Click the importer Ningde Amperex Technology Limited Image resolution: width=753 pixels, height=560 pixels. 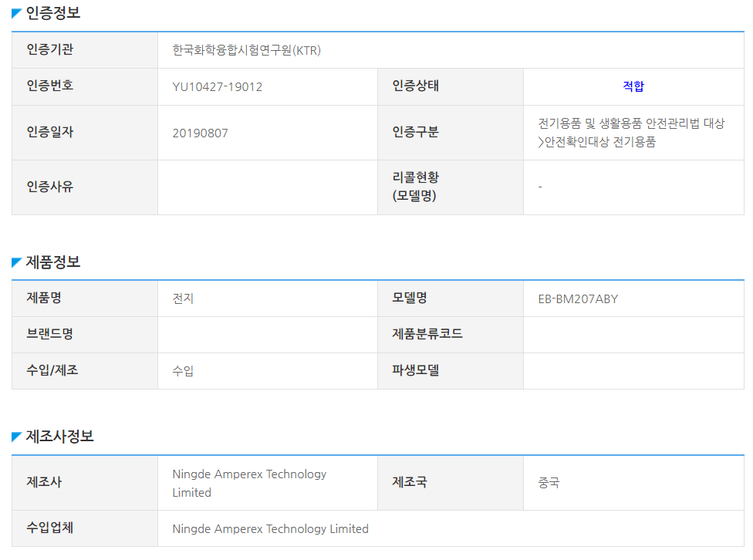pyautogui.click(x=271, y=528)
